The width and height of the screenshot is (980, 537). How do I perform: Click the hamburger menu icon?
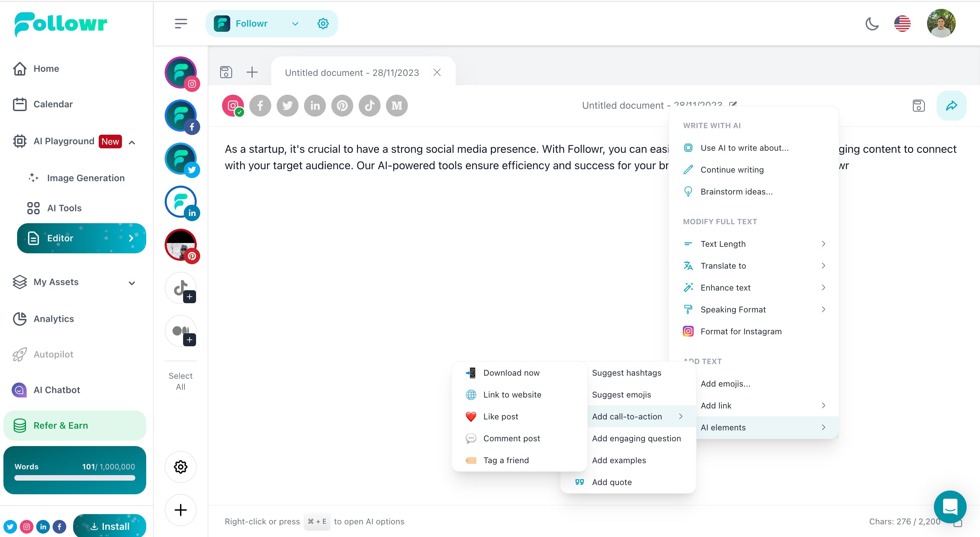coord(181,24)
